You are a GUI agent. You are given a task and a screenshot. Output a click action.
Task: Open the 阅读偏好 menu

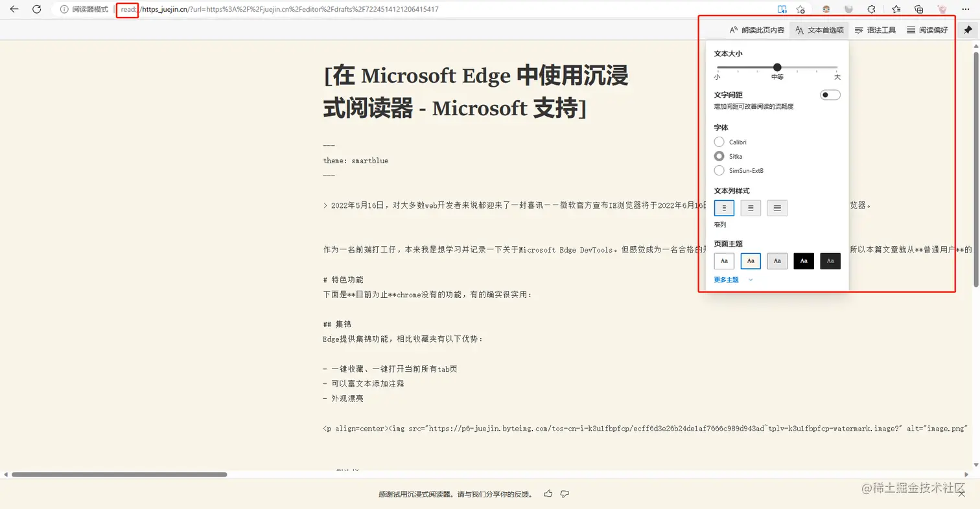click(x=927, y=30)
